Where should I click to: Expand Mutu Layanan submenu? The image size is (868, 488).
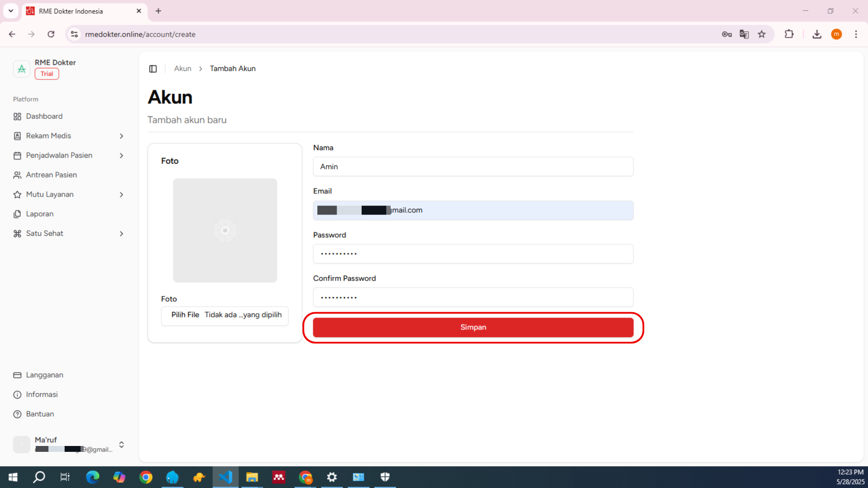click(121, 195)
